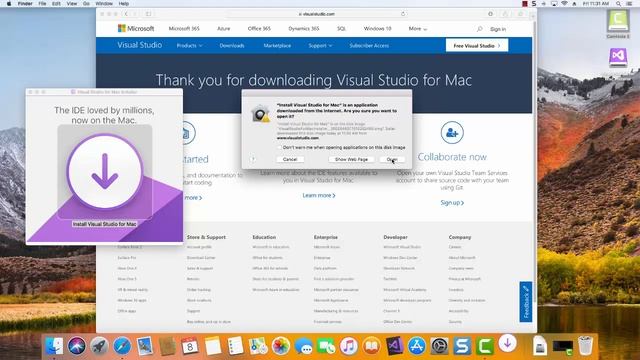Open the Edit menu
This screenshot has height=360, width=640.
pyautogui.click(x=56, y=4)
